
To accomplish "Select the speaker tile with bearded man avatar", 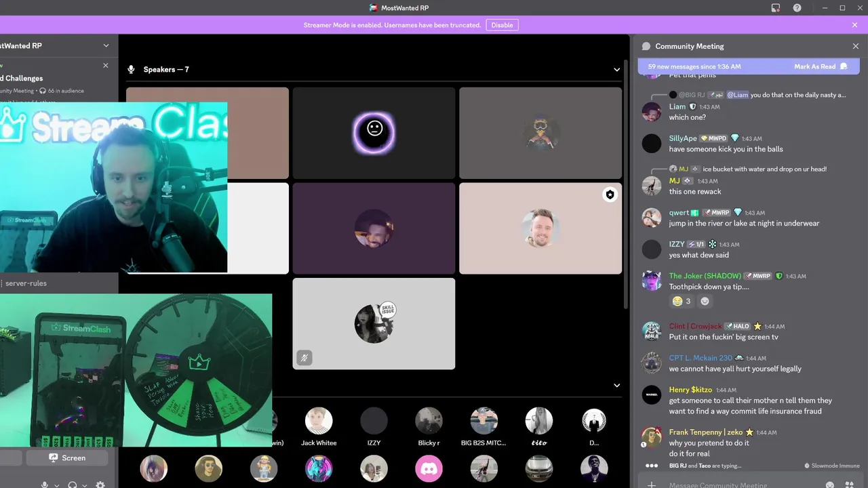I will (374, 228).
